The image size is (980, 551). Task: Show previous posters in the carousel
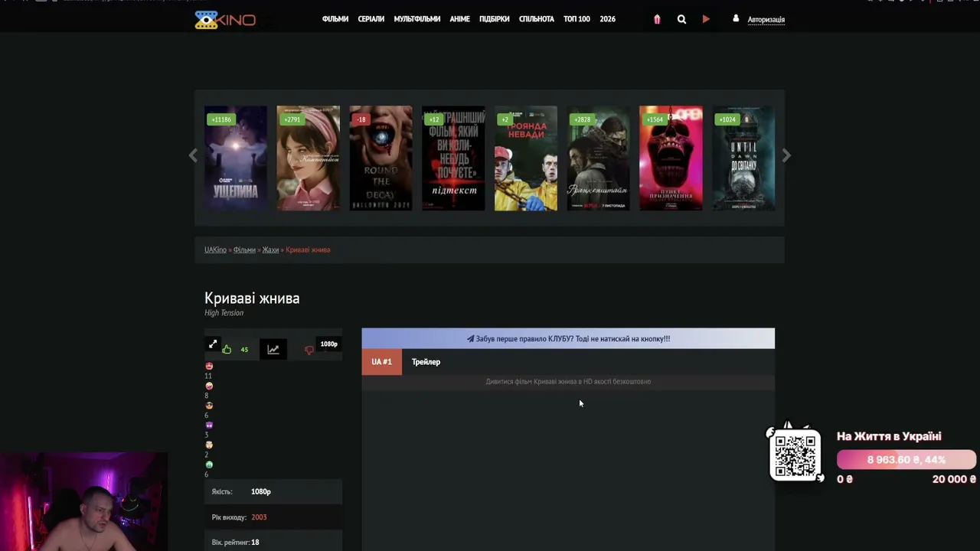pyautogui.click(x=193, y=155)
